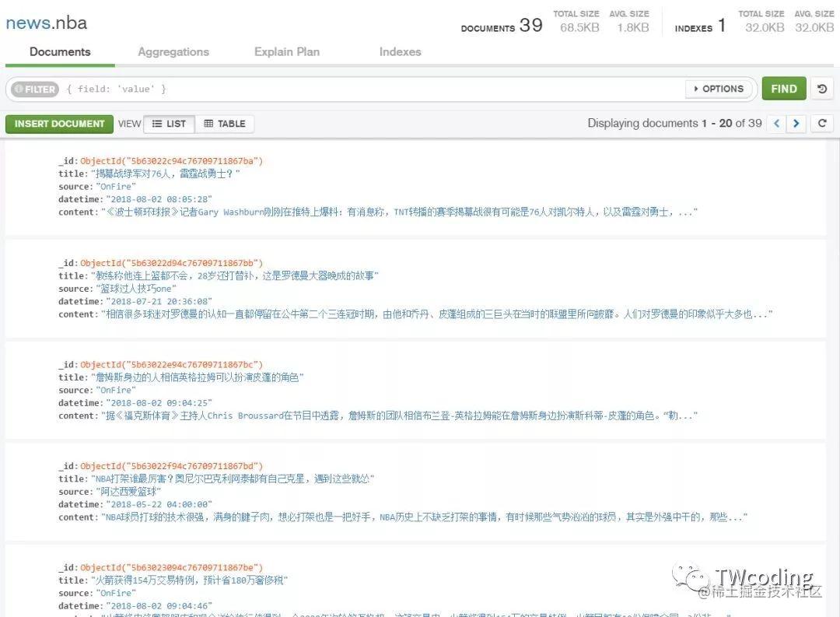
Task: Click ObjectId ending 867be
Action: pos(171,568)
